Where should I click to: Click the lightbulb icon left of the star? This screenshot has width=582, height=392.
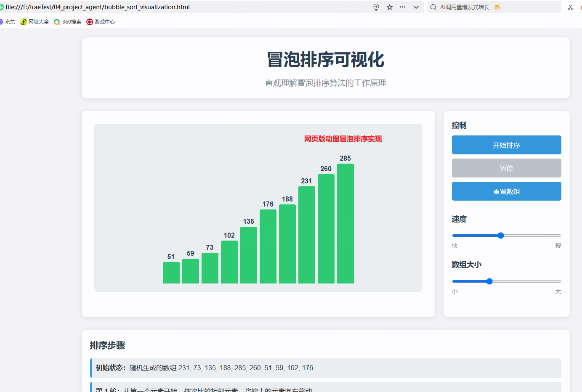[376, 7]
